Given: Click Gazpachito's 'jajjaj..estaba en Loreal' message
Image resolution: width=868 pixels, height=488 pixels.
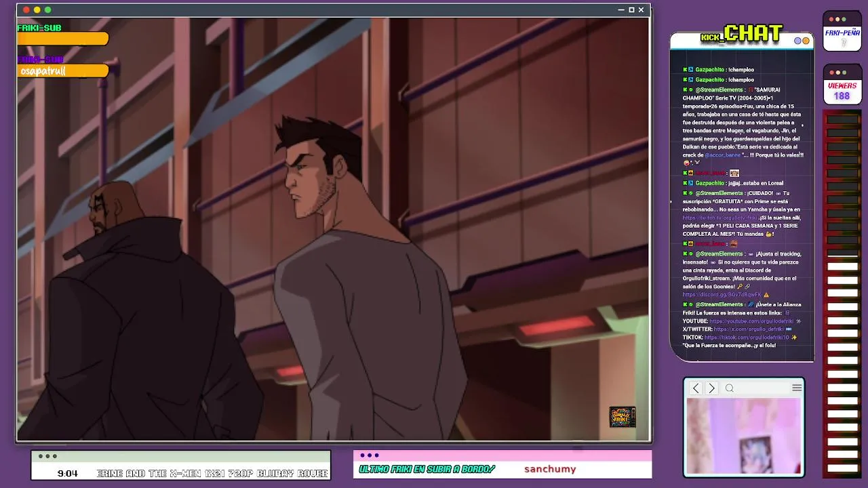Looking at the screenshot, I should tap(734, 183).
